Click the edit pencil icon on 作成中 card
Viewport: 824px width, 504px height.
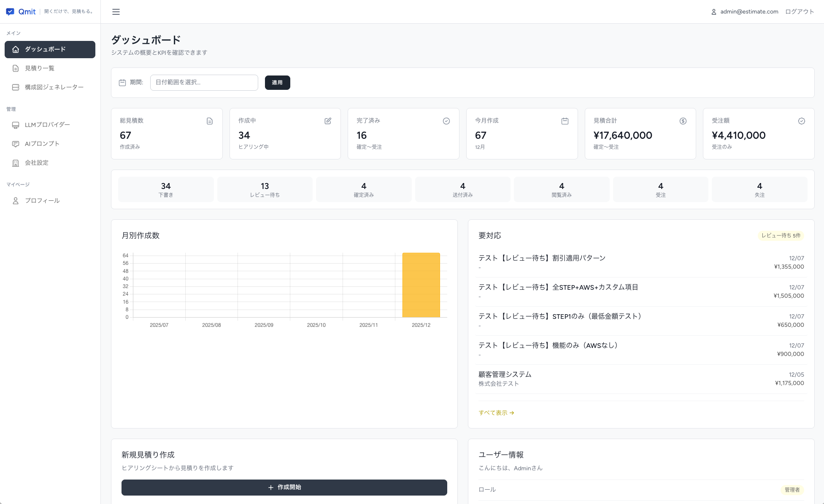coord(328,121)
